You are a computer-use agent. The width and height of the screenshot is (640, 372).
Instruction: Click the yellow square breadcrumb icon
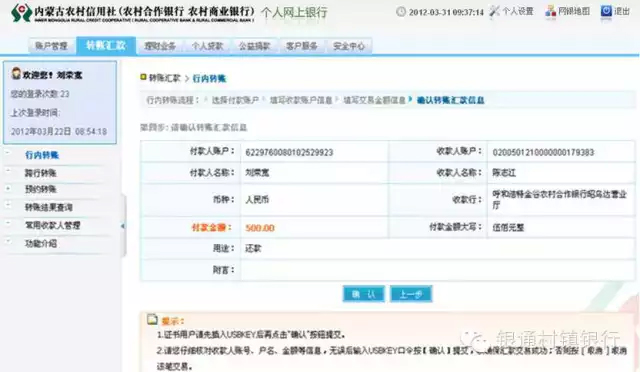pos(143,77)
